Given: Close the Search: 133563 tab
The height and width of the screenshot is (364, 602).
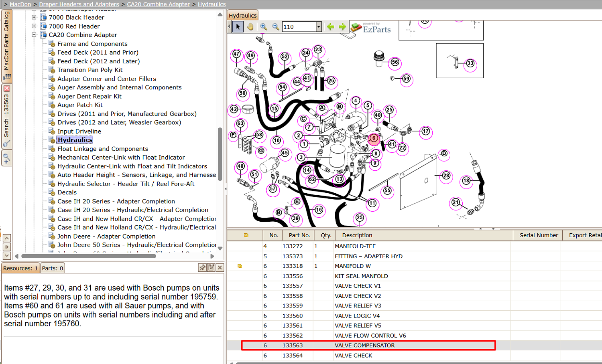Looking at the screenshot, I should (x=7, y=88).
